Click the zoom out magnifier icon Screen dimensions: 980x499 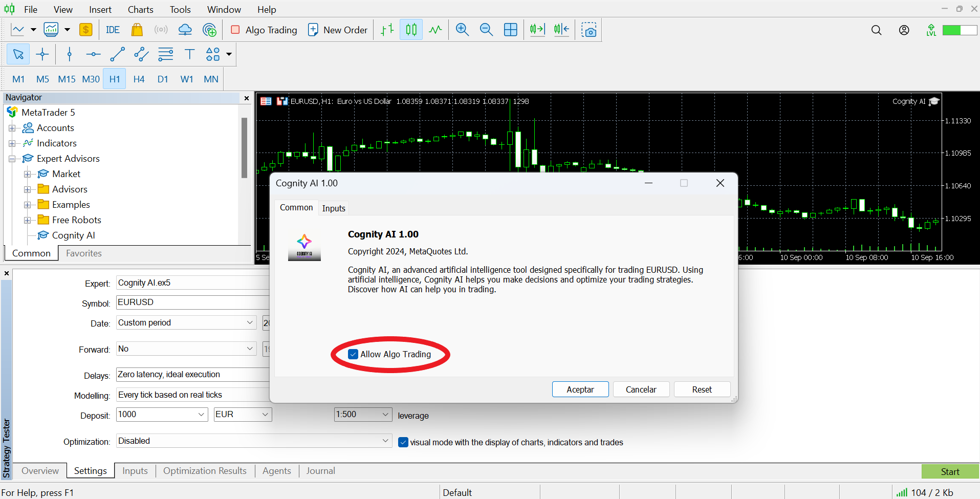[x=486, y=30]
